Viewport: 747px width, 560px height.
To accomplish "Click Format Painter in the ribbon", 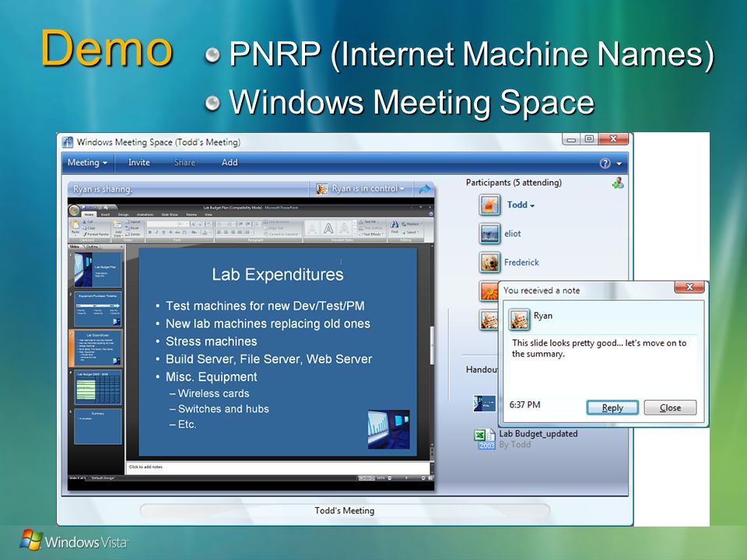I will tap(96, 234).
